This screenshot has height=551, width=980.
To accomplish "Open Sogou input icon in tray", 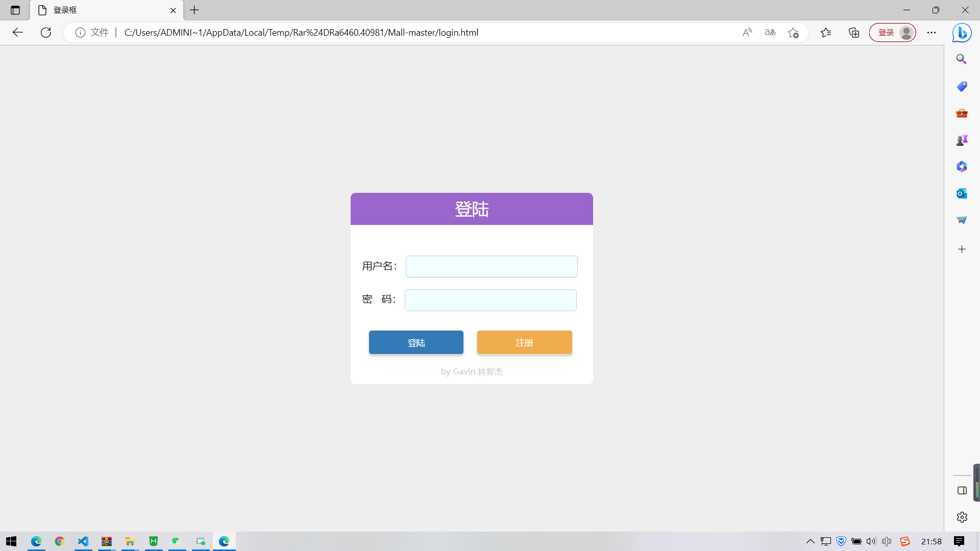I will [905, 541].
